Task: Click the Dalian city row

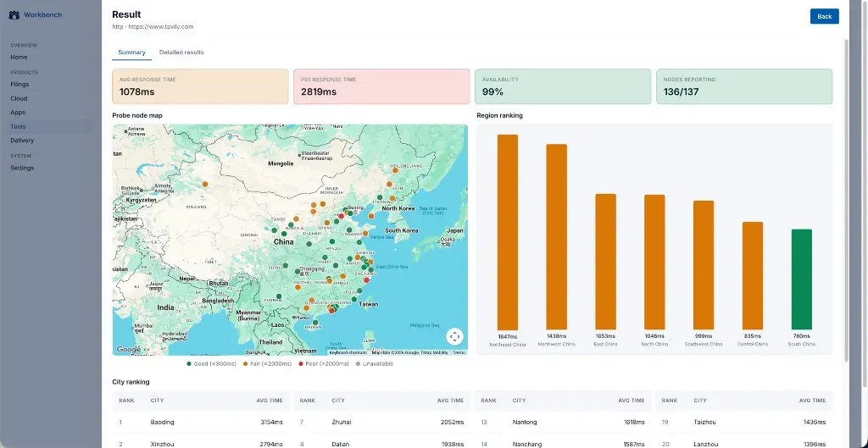Action: 381,441
